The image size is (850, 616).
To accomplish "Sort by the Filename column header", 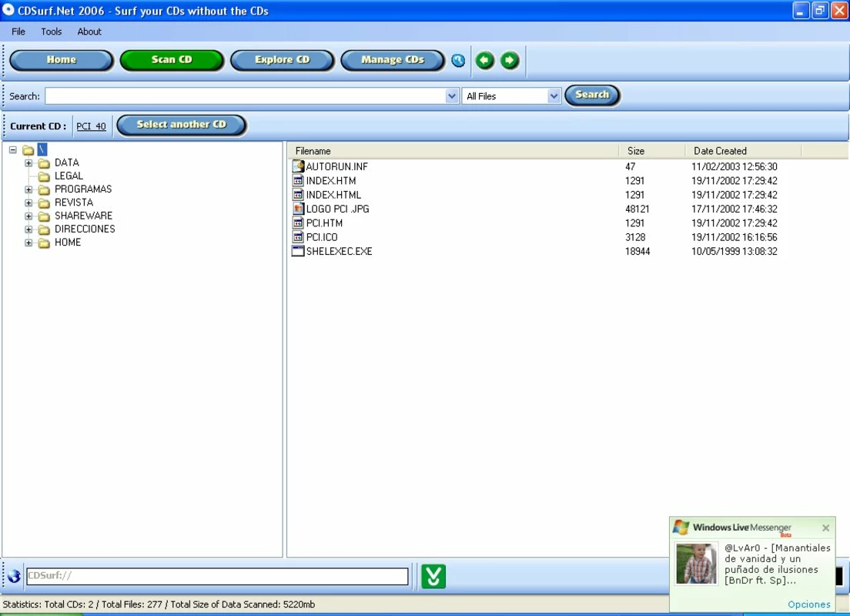I will point(453,151).
